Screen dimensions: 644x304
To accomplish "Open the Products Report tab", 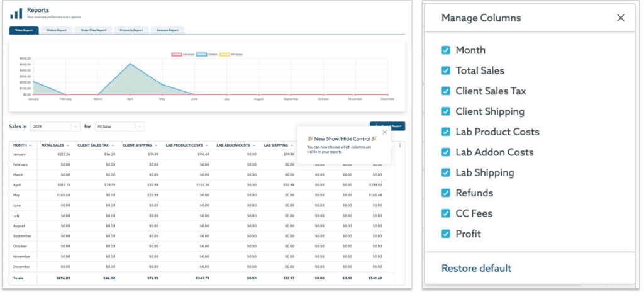I will point(131,30).
